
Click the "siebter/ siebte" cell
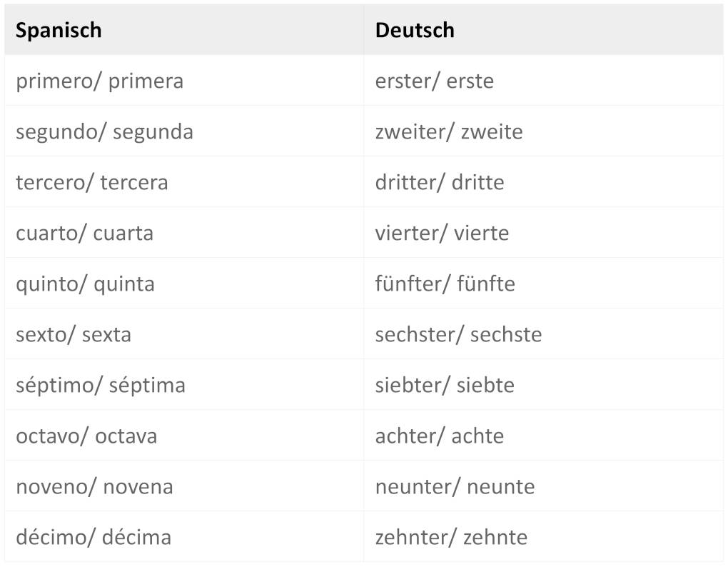[x=445, y=385]
